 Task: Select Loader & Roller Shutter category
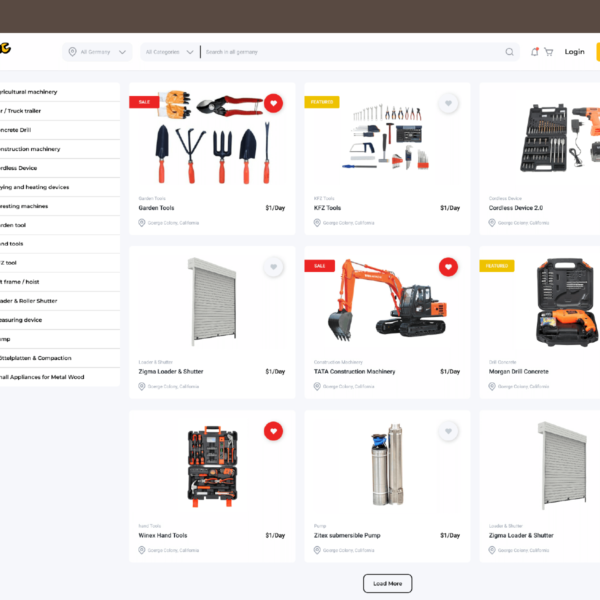pos(60,301)
